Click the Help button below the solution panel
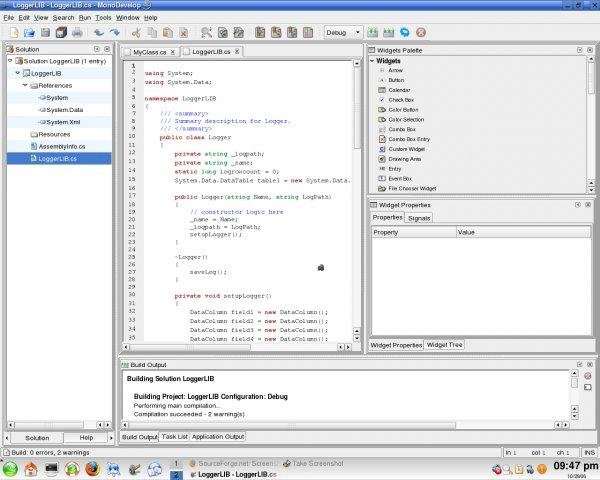Viewport: 600px width, 480px height. click(x=86, y=438)
